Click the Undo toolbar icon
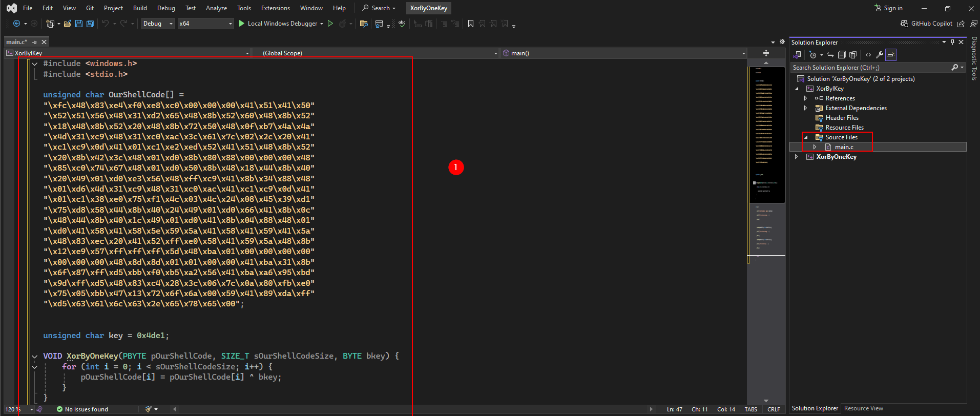 click(x=106, y=24)
